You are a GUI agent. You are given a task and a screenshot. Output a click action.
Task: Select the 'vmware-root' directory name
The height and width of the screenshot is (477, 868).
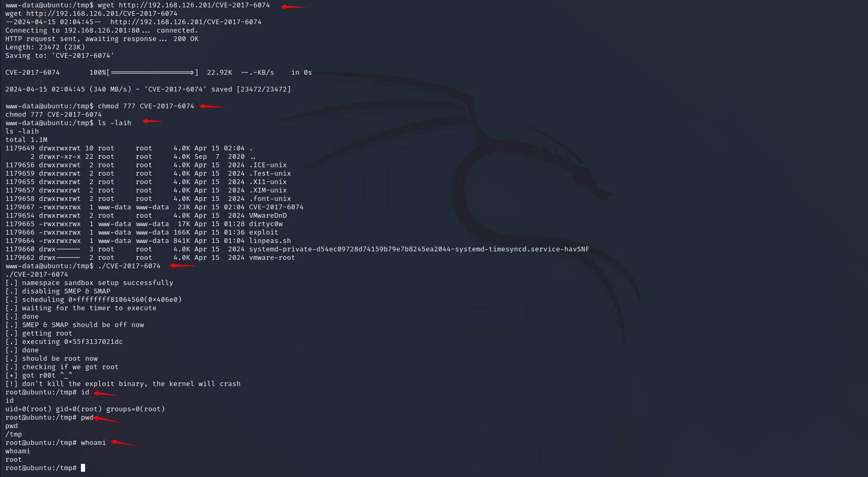[x=272, y=258]
